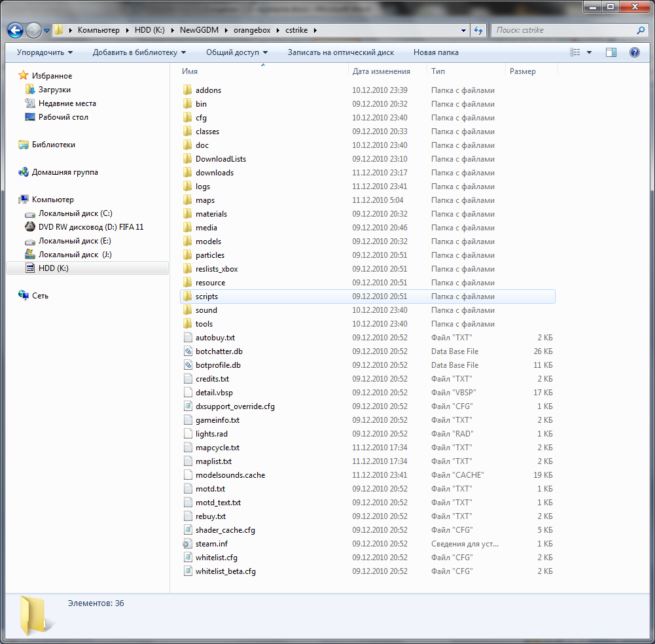Viewport: 655px width, 644px height.
Task: Select the 'autobuy.txt' file icon
Action: point(188,337)
